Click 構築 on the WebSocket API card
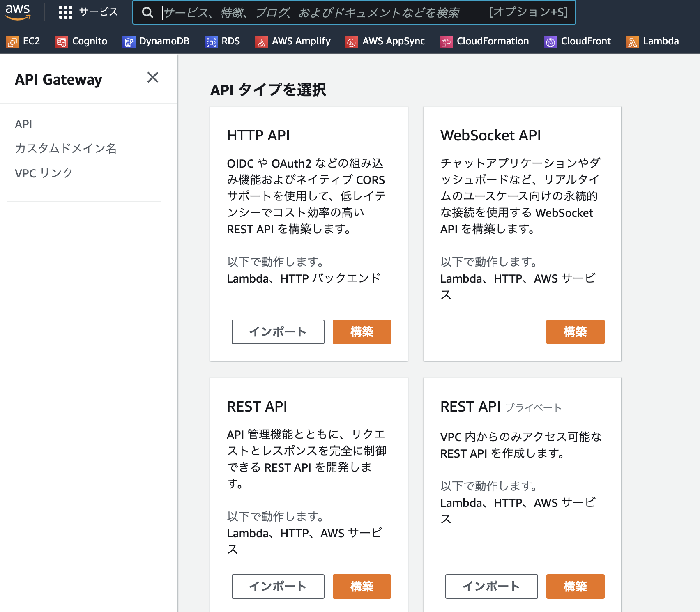The height and width of the screenshot is (612, 700). [x=575, y=332]
